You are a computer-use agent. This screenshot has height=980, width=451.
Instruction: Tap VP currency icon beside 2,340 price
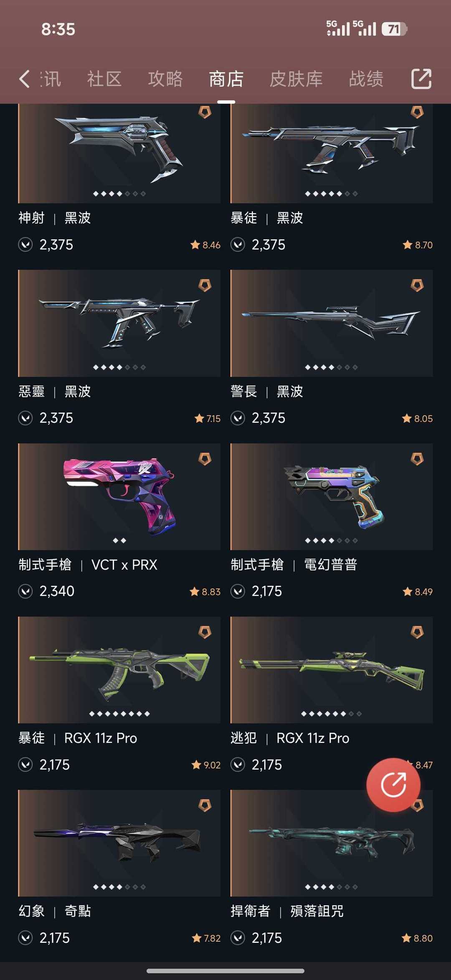point(25,591)
